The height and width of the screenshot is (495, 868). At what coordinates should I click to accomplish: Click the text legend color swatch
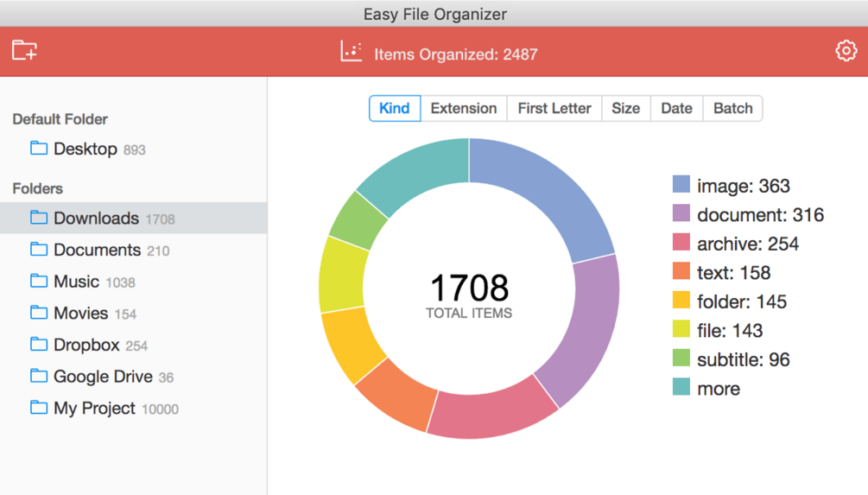[681, 271]
